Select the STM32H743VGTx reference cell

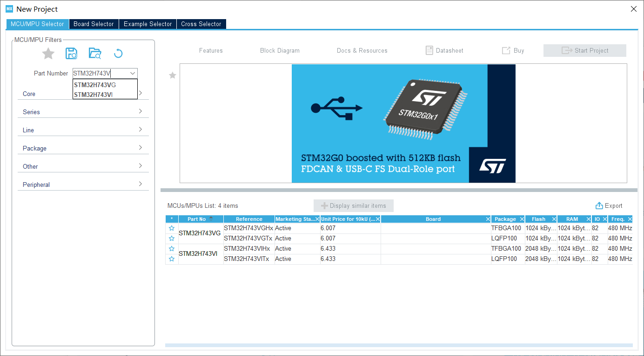coord(249,239)
